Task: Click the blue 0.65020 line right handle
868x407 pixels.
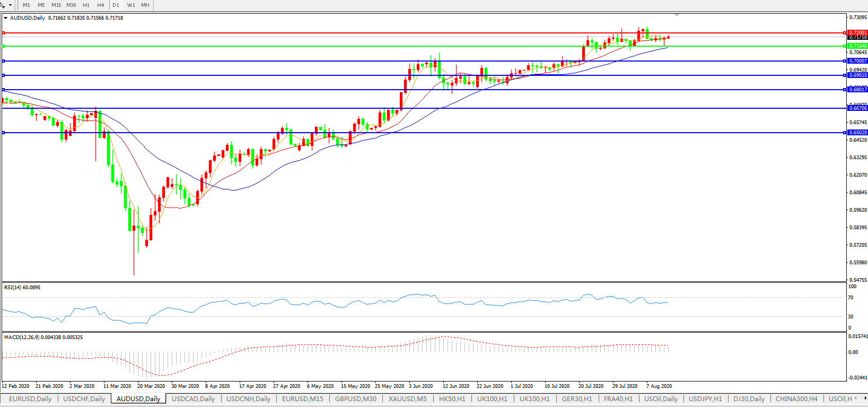Action: tap(845, 133)
